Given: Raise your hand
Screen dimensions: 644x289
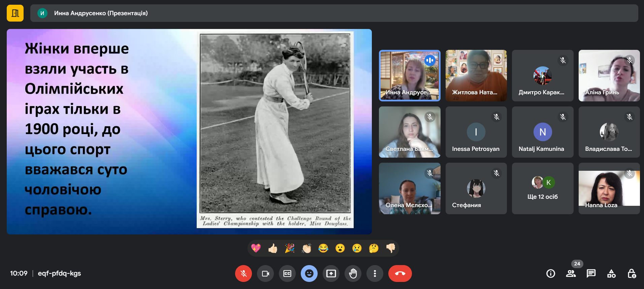Looking at the screenshot, I should point(353,274).
